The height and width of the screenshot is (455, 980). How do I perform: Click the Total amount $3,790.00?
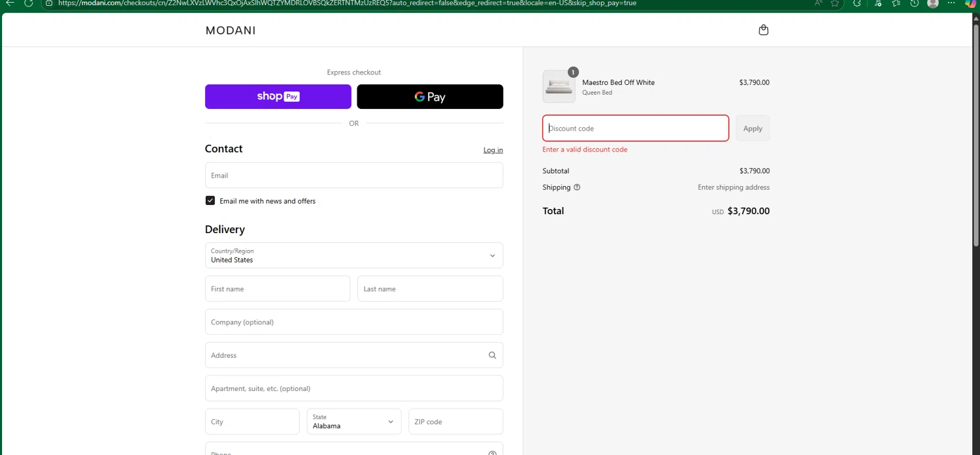click(x=749, y=211)
